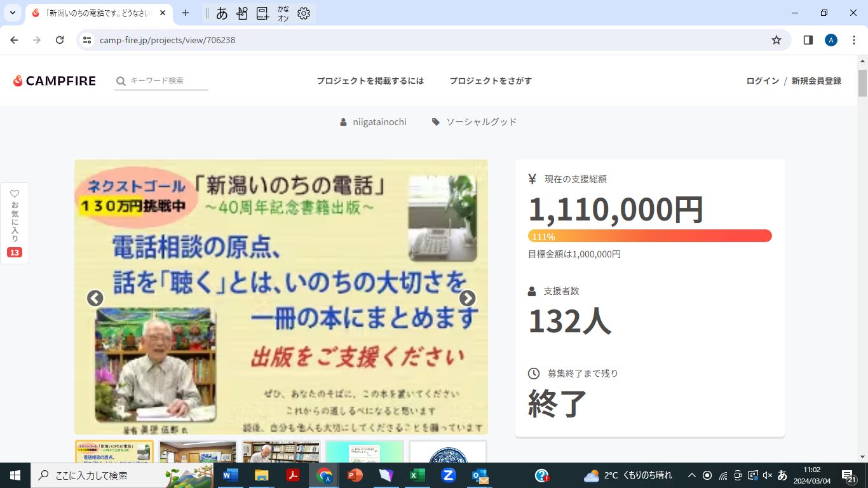Click the address bar URL camp-fire.jp/projects/view/706238
Screen dimensions: 868x488
[168, 40]
